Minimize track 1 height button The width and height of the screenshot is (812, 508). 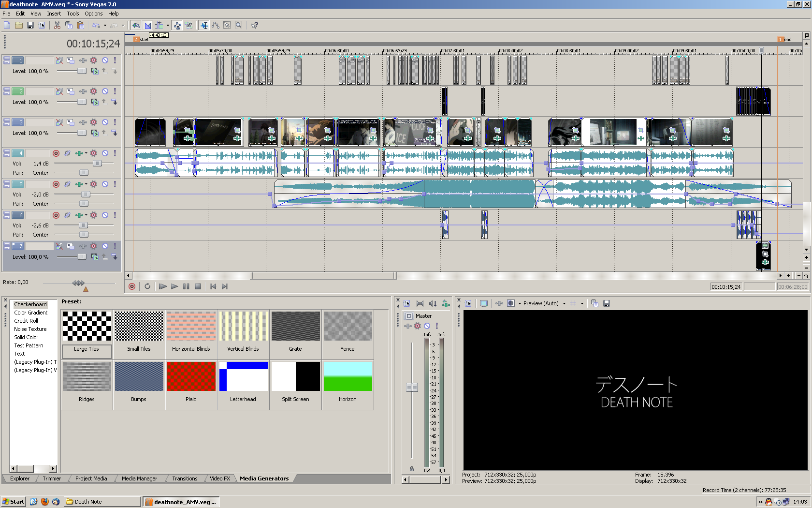(x=7, y=59)
